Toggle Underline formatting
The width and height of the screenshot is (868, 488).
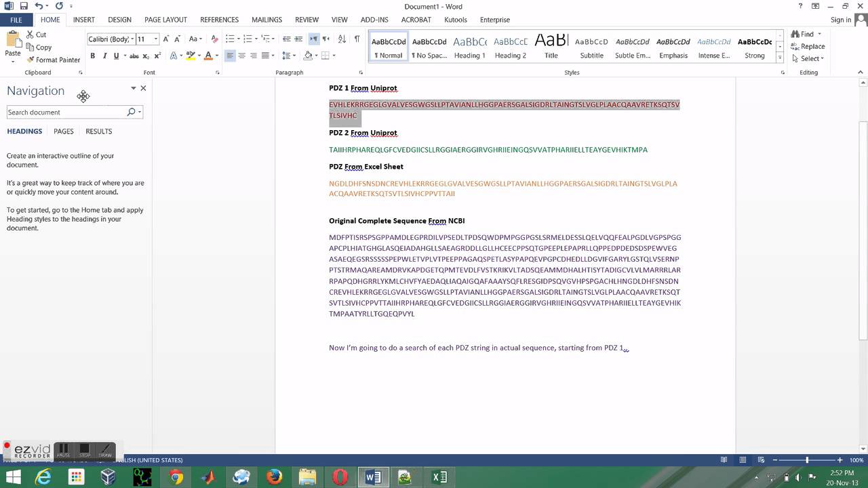pyautogui.click(x=116, y=56)
